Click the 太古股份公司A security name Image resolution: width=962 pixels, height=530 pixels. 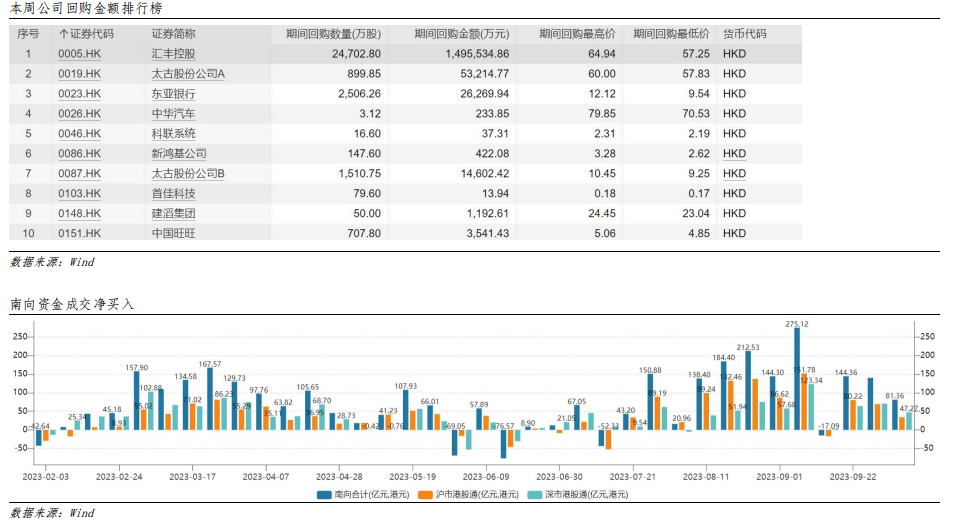188,74
